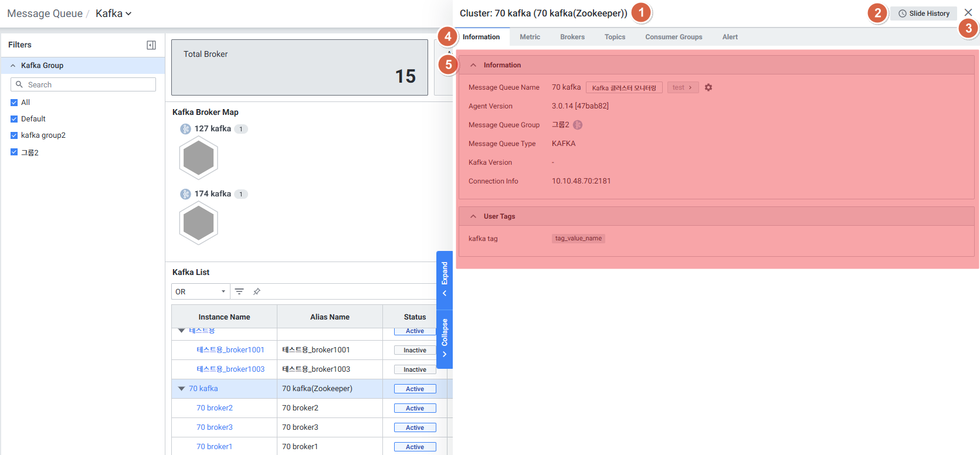Click the 127 kafka cluster icon
The image size is (980, 455).
click(x=185, y=129)
